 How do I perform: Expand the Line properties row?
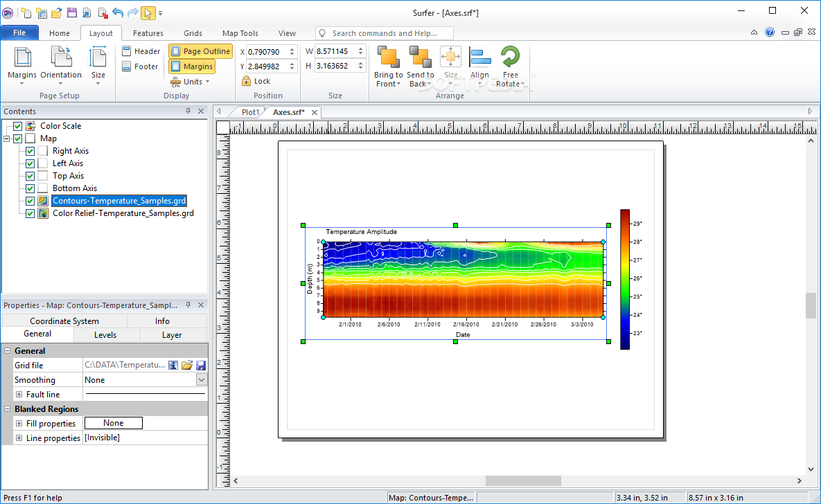pyautogui.click(x=19, y=438)
